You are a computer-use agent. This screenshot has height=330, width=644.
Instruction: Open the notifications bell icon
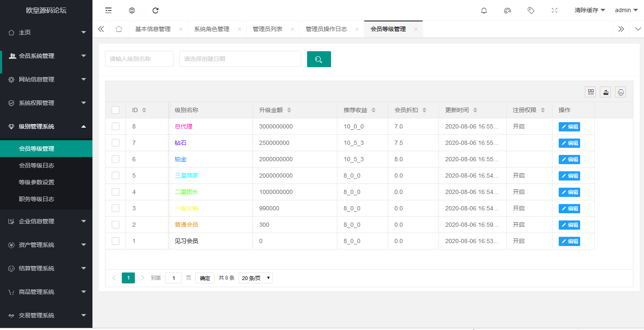click(484, 10)
